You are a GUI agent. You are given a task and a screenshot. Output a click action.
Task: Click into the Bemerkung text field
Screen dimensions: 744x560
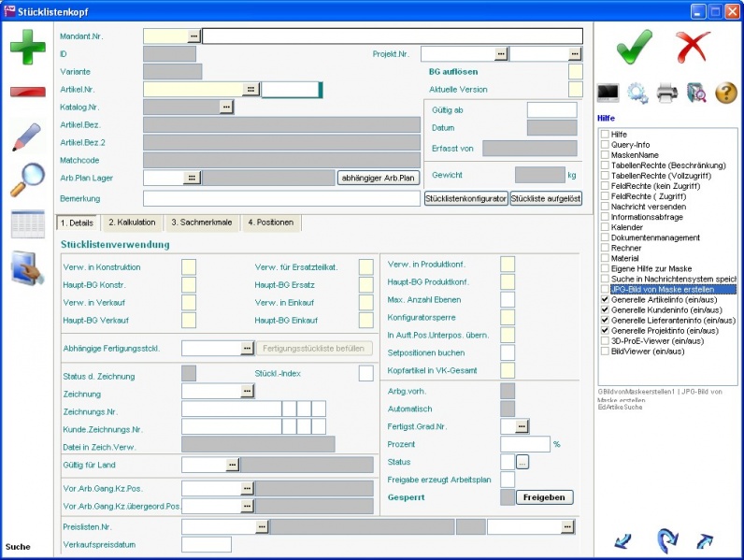280,198
